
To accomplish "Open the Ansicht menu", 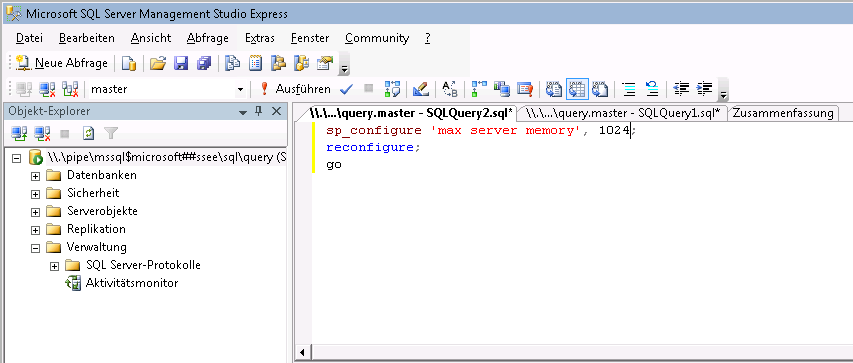I will [x=151, y=38].
